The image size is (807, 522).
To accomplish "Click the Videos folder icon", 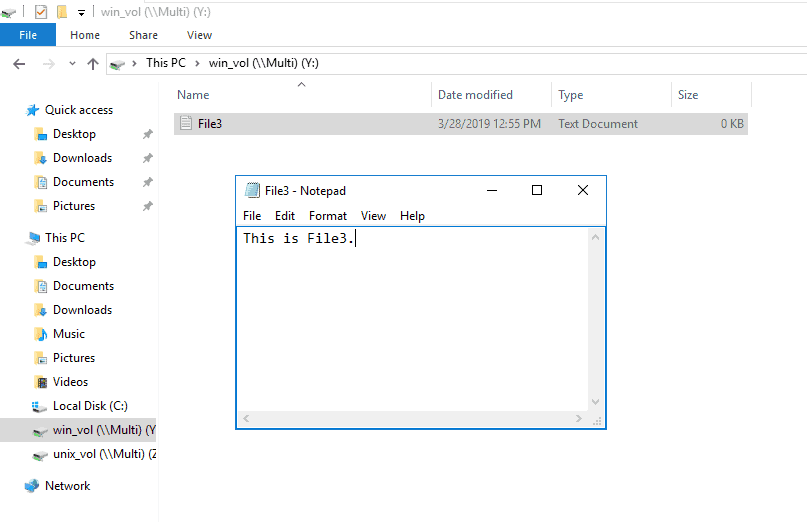I will pyautogui.click(x=41, y=382).
